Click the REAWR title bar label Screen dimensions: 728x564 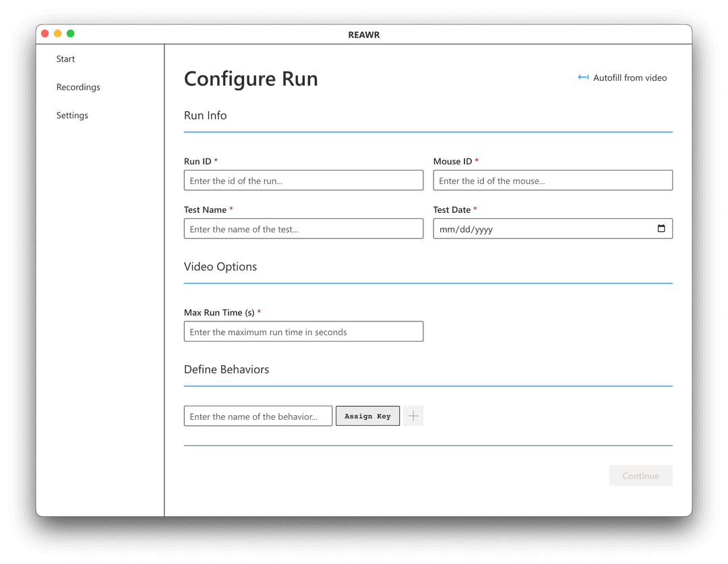[363, 34]
